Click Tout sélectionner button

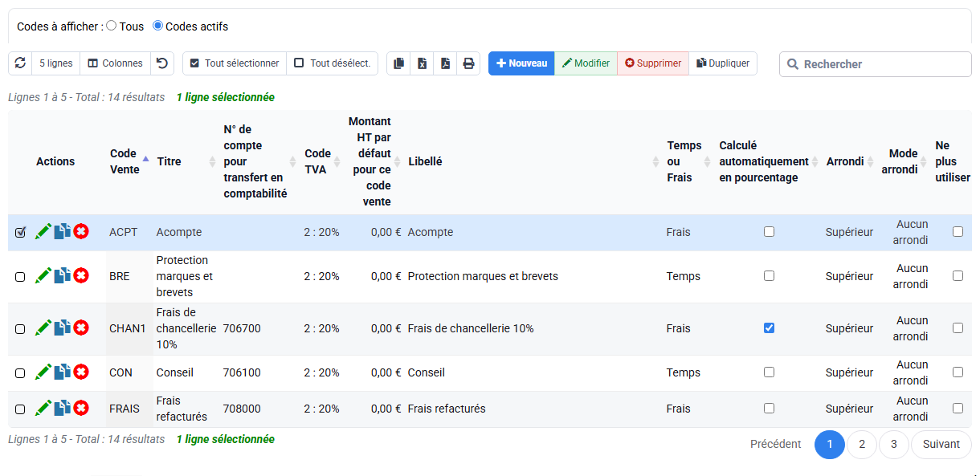pyautogui.click(x=235, y=63)
